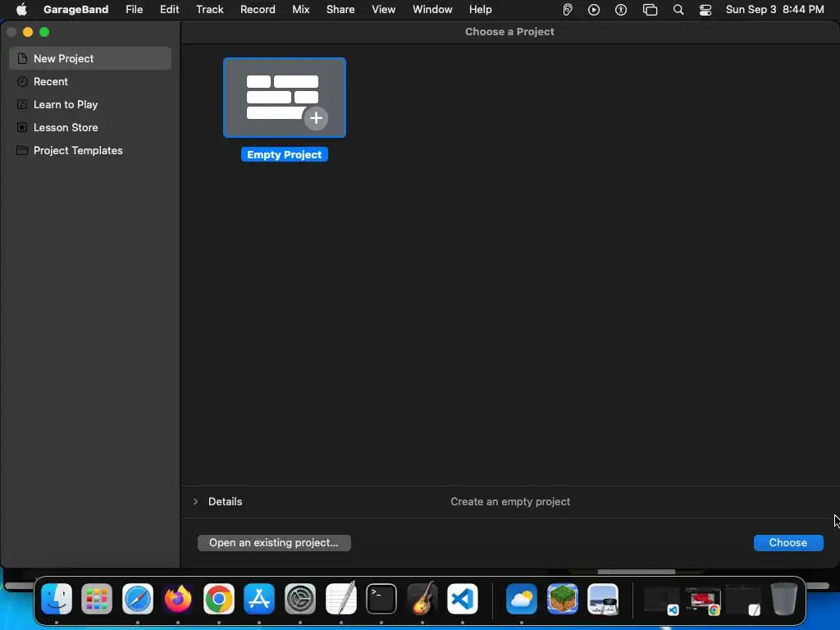The height and width of the screenshot is (630, 840).
Task: Open the Lesson Store section
Action: 90,127
